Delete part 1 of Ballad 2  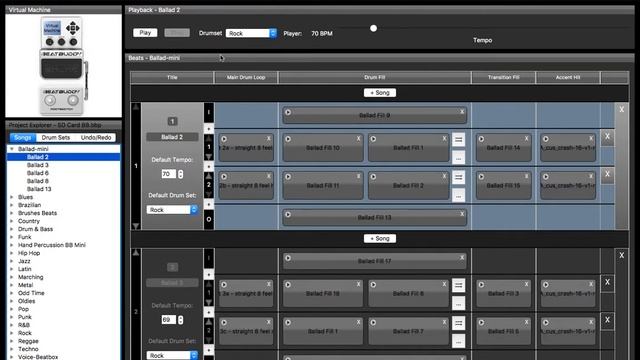tap(607, 137)
